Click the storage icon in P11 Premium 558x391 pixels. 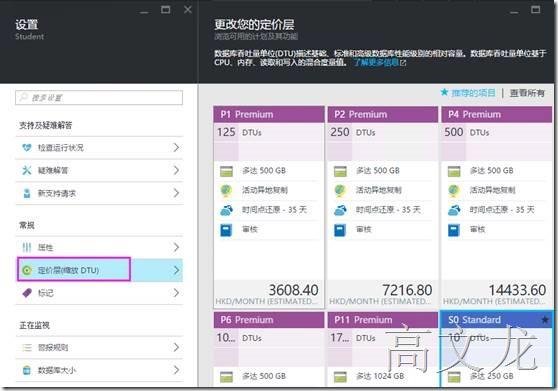click(x=340, y=377)
